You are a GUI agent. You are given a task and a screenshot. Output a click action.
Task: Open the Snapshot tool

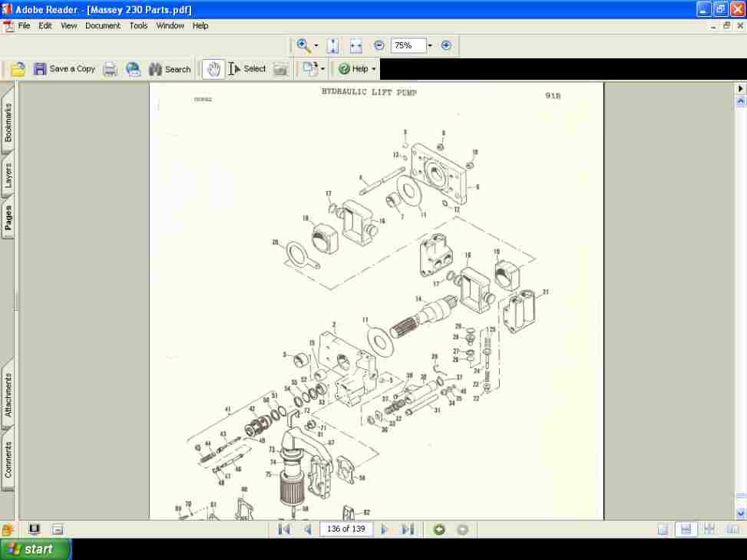(x=281, y=68)
